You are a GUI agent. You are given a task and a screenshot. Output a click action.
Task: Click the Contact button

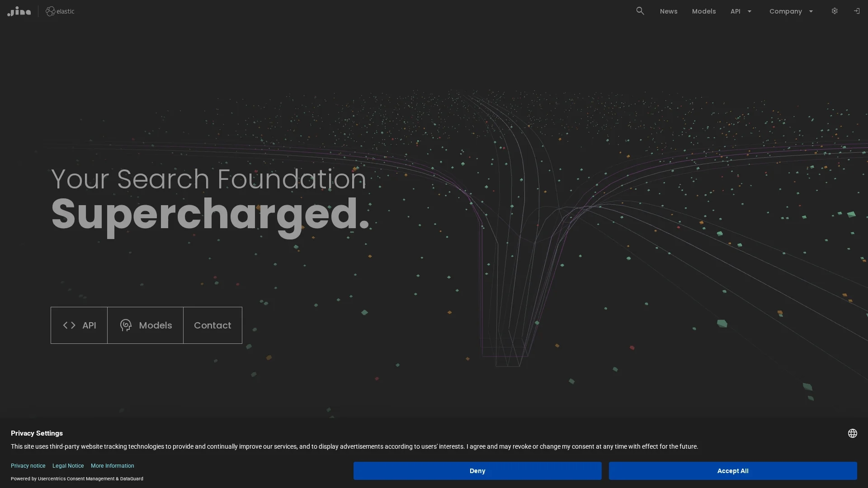coord(212,325)
